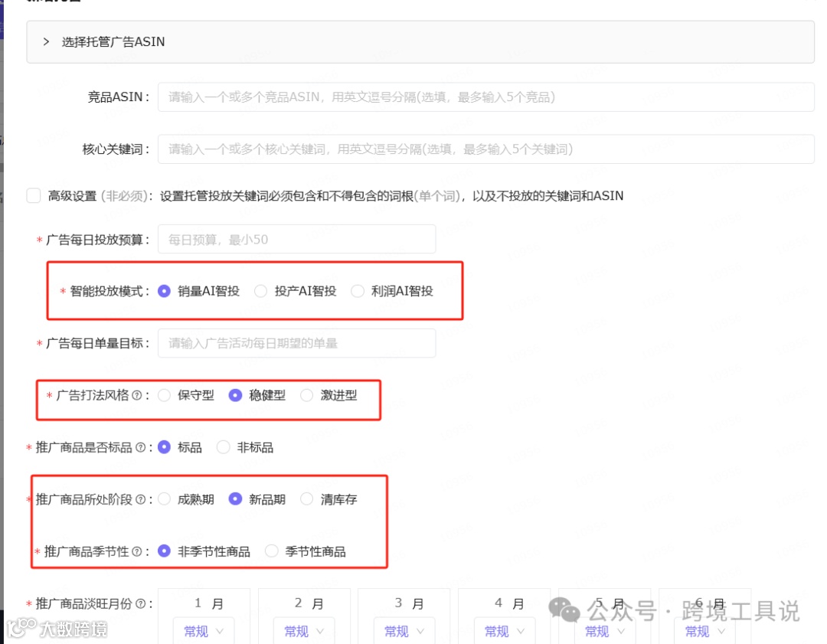Open the 2月 常规 dropdown
827x644 pixels.
(x=304, y=631)
